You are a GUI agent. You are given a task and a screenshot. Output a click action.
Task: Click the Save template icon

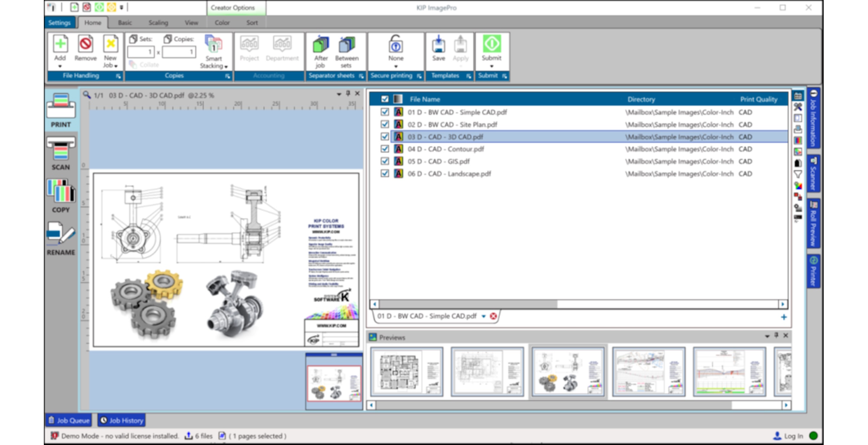[438, 44]
